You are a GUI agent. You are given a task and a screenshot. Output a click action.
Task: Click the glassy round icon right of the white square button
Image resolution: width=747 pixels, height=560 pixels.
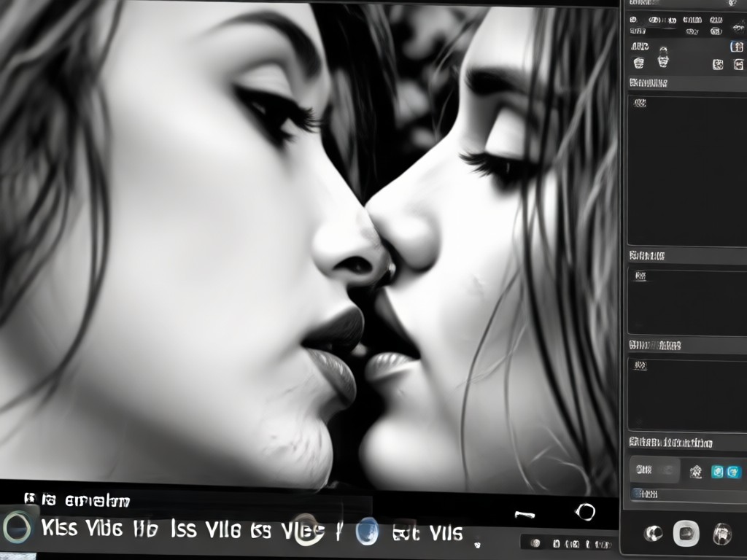coord(722,534)
